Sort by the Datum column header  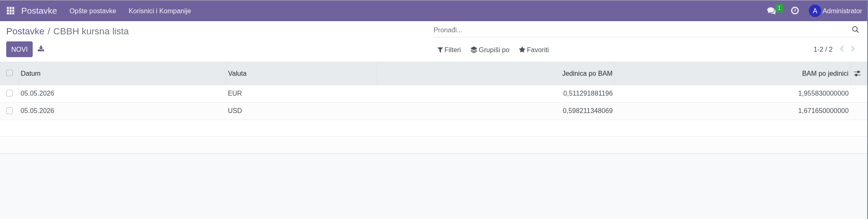(x=122, y=73)
